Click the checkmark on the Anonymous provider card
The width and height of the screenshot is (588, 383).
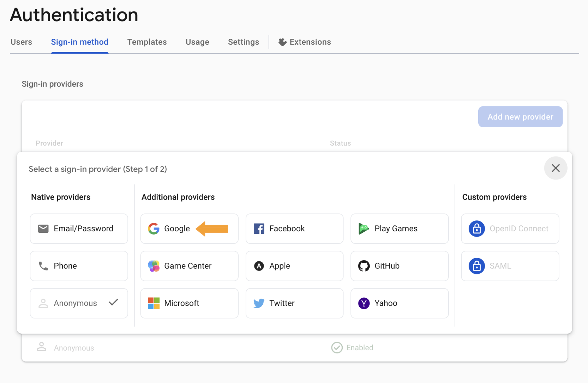pyautogui.click(x=113, y=303)
